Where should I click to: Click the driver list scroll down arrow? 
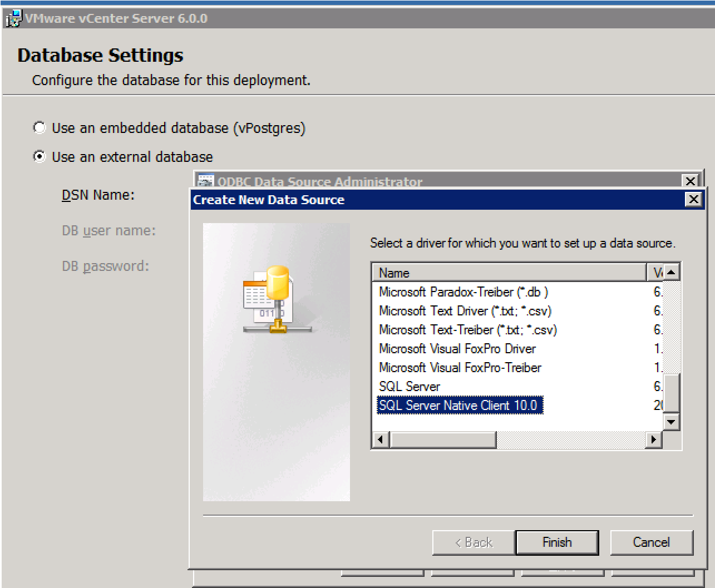coord(672,422)
